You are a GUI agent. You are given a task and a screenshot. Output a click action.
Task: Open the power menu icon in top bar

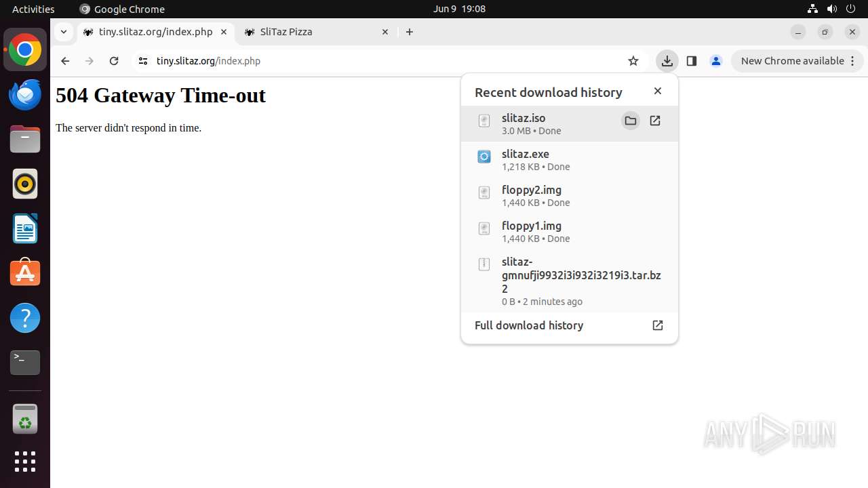(850, 9)
